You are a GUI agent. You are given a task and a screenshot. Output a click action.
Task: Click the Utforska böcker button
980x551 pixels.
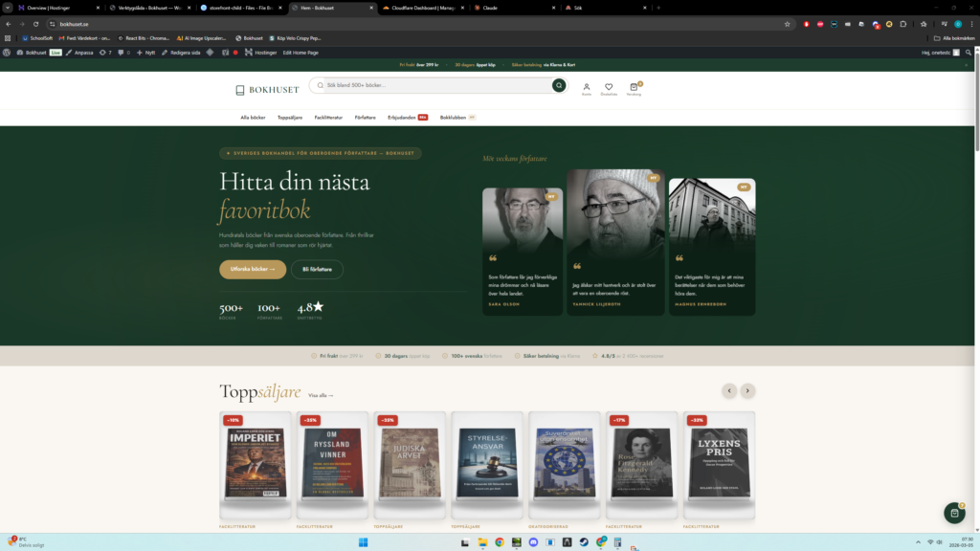point(252,269)
